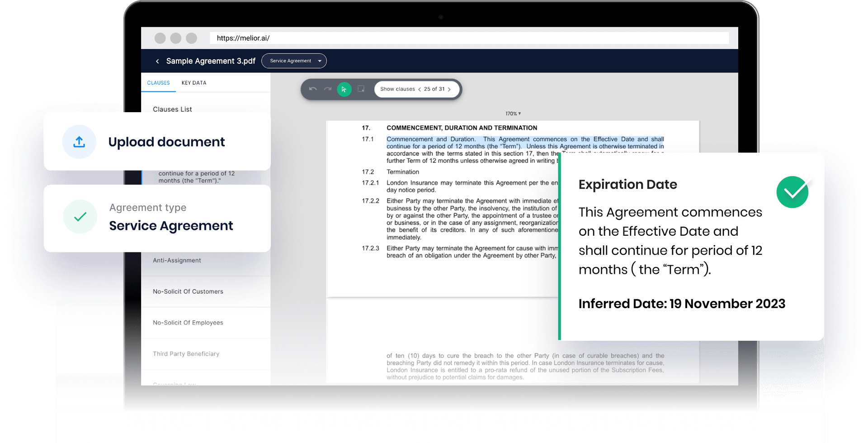Click the browser URL address field

tap(469, 38)
